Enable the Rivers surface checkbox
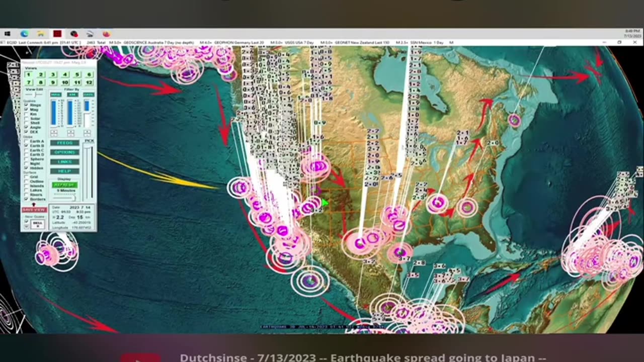Screen dimensions: 644x362 tap(26, 195)
